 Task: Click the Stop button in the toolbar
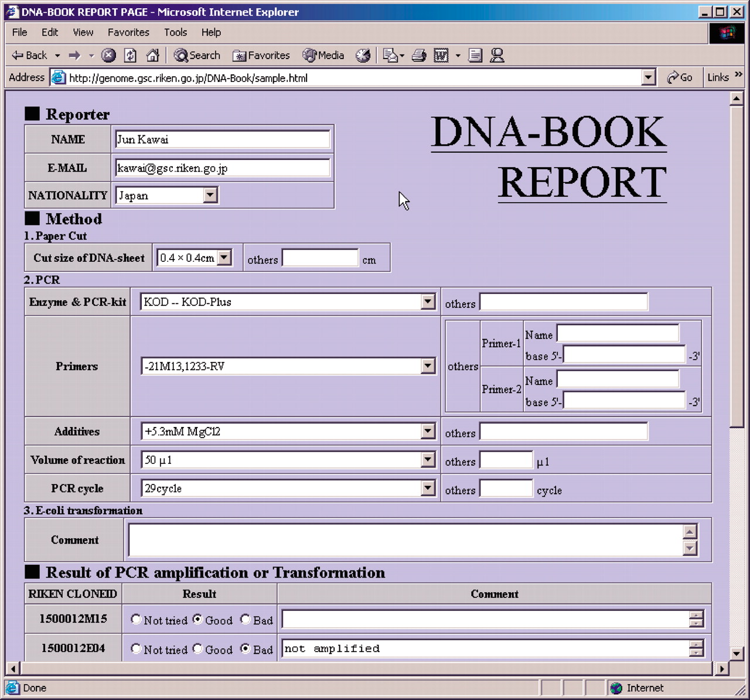(x=108, y=55)
